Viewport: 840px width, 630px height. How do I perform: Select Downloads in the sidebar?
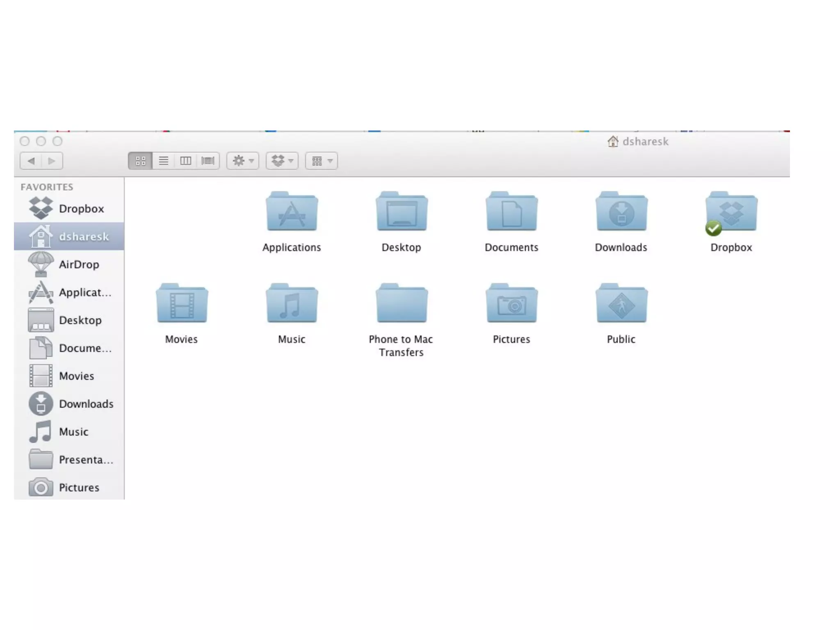pos(85,404)
